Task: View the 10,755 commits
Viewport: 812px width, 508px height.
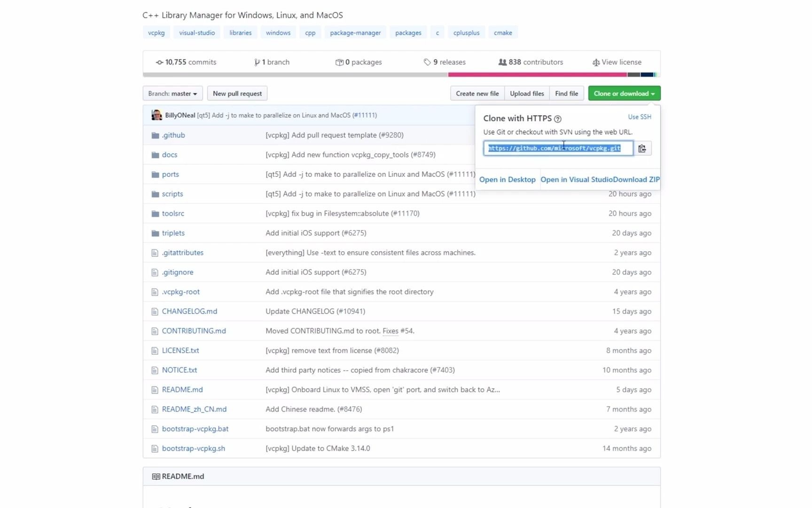Action: coord(186,63)
